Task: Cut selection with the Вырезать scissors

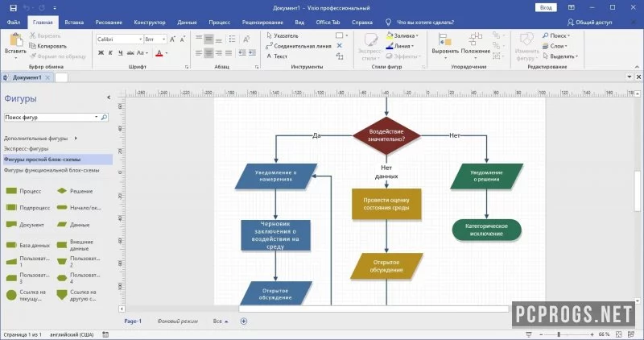Action: 32,35
